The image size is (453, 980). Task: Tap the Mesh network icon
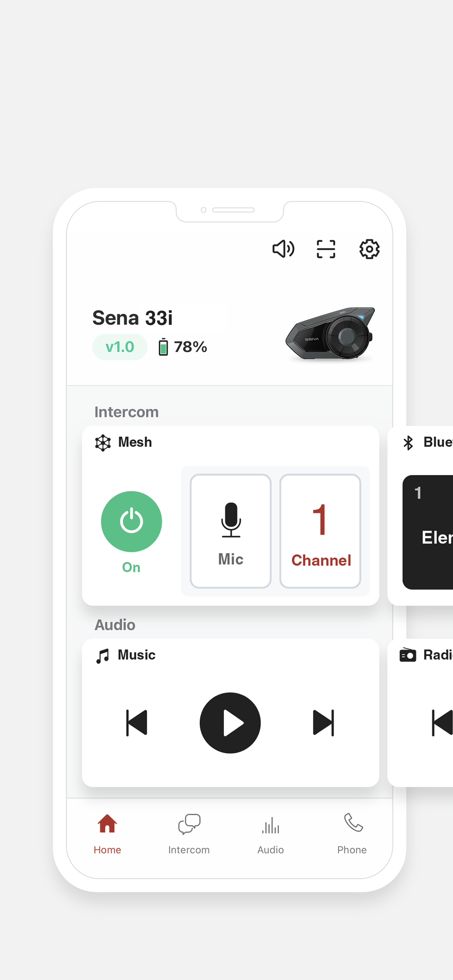(103, 443)
